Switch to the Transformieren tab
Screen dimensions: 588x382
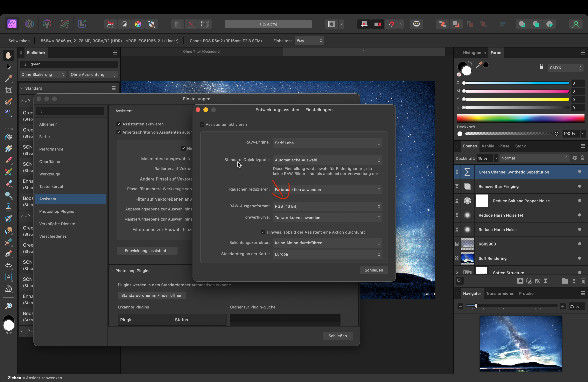tap(500, 293)
